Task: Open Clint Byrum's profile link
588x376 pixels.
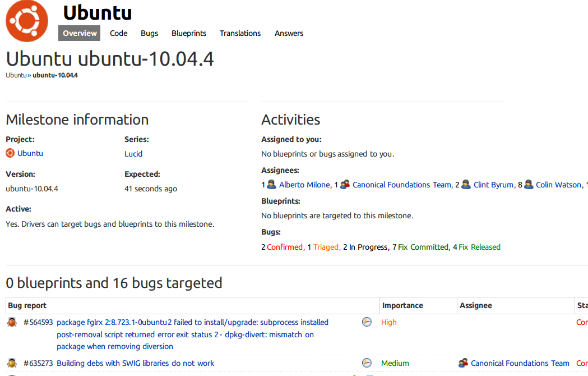Action: (x=493, y=185)
